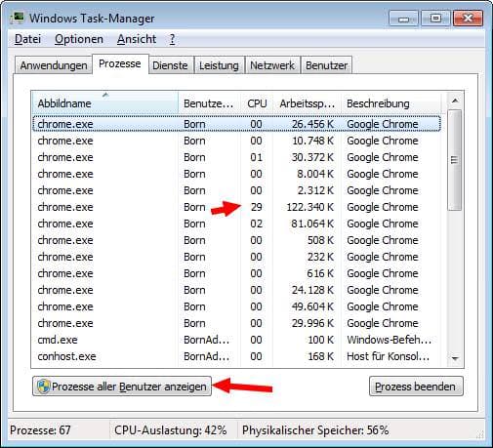Image resolution: width=493 pixels, height=448 pixels.
Task: Open the Leistung tab
Action: tap(219, 65)
